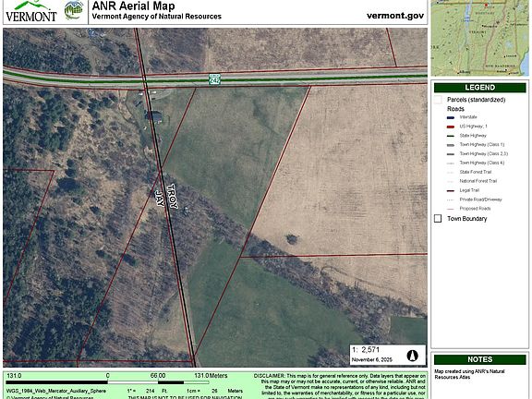Click the NOTES panel header
The width and height of the screenshot is (532, 399).
click(479, 359)
